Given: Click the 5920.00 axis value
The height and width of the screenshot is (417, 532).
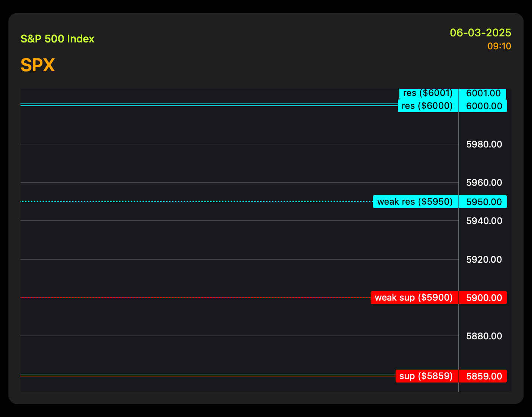Looking at the screenshot, I should coord(484,259).
